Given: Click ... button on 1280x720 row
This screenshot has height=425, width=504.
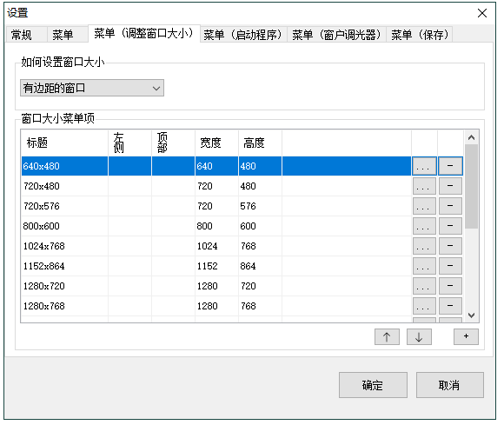Looking at the screenshot, I should pos(424,286).
